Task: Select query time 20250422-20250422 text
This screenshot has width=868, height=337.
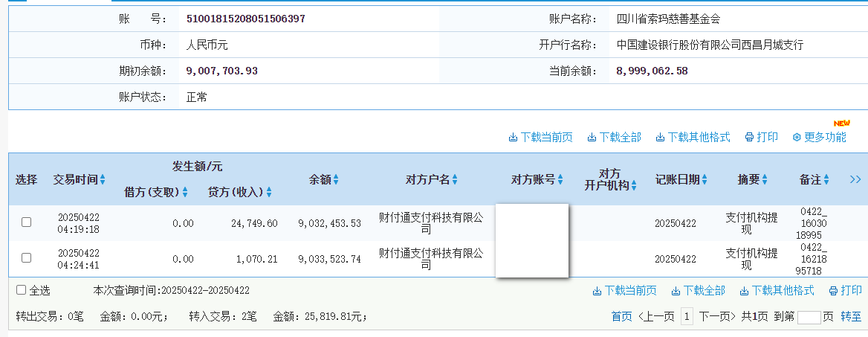Action: point(205,290)
